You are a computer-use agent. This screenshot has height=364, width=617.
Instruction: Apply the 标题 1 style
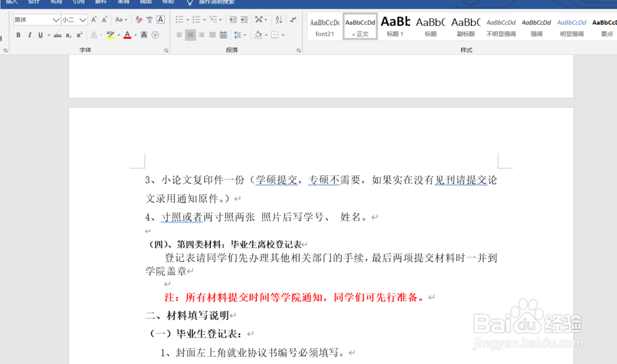[395, 26]
